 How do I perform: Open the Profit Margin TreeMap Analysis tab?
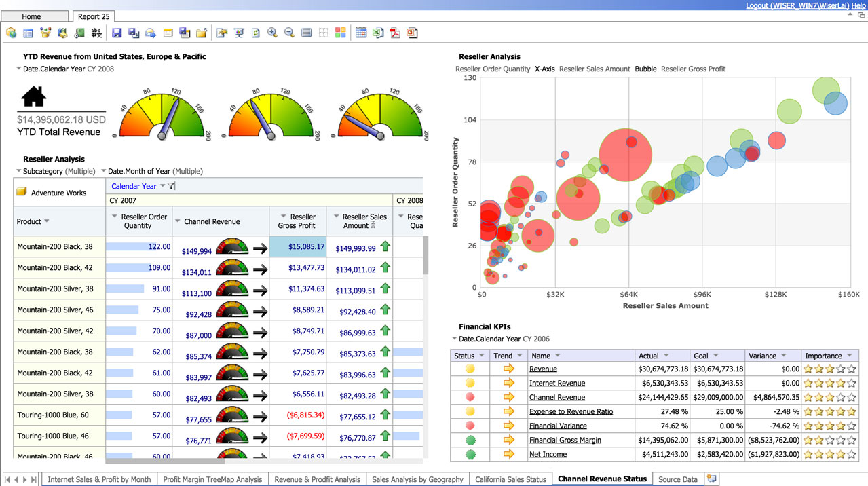(212, 479)
